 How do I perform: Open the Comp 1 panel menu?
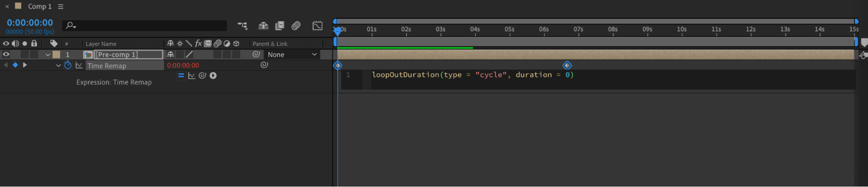pyautogui.click(x=61, y=7)
